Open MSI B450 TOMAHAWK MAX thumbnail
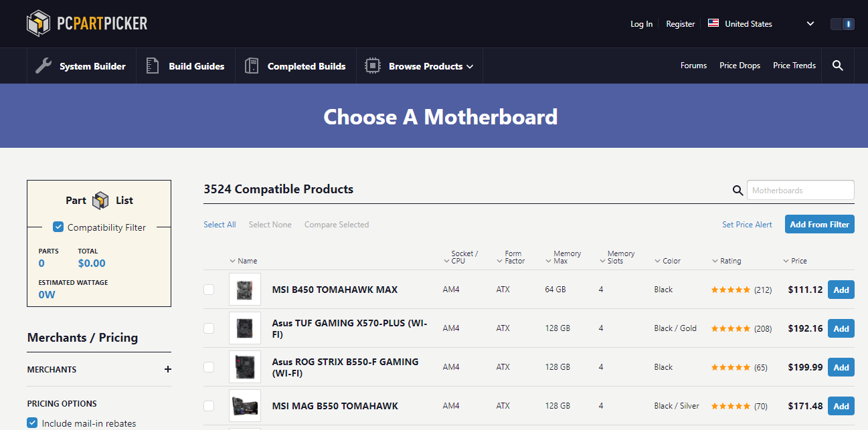 [x=245, y=290]
